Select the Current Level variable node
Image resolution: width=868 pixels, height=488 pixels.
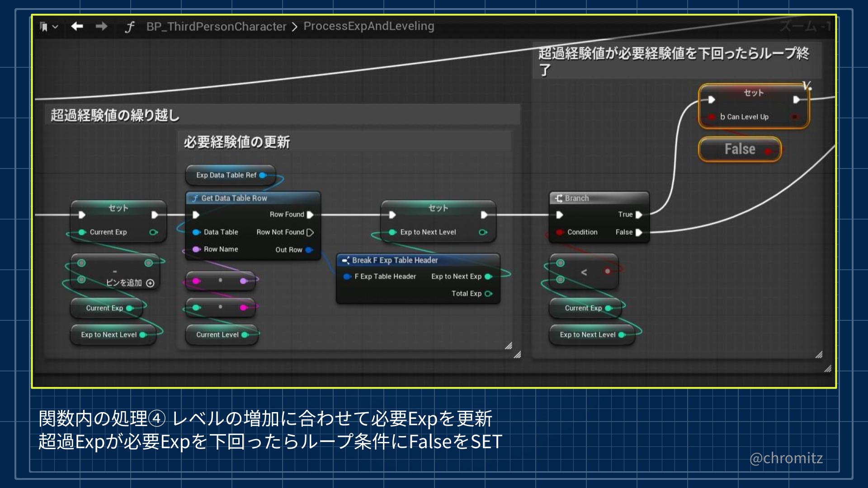[x=222, y=335]
